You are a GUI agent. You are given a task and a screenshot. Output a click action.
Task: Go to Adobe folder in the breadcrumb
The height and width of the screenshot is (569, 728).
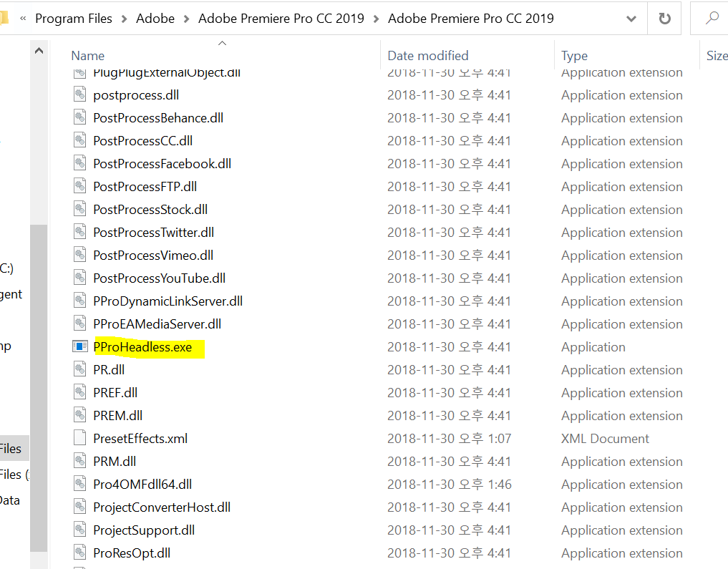click(x=155, y=19)
